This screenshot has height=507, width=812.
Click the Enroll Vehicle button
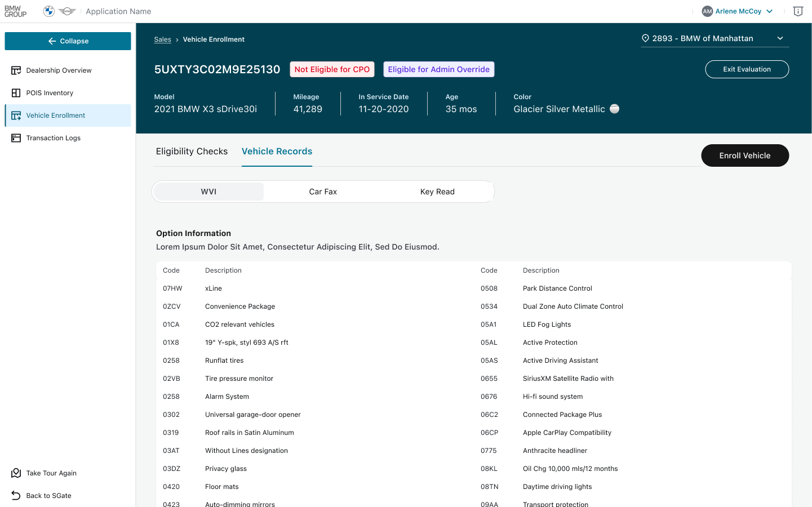tap(745, 155)
